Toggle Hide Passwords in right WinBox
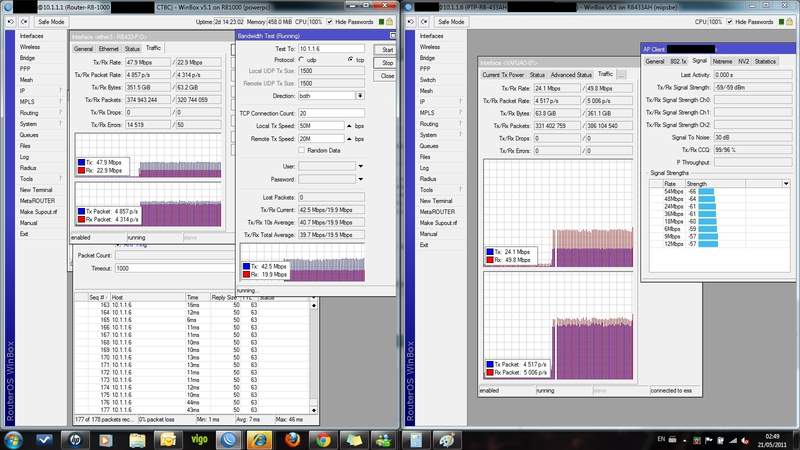800x450 pixels. [730, 22]
